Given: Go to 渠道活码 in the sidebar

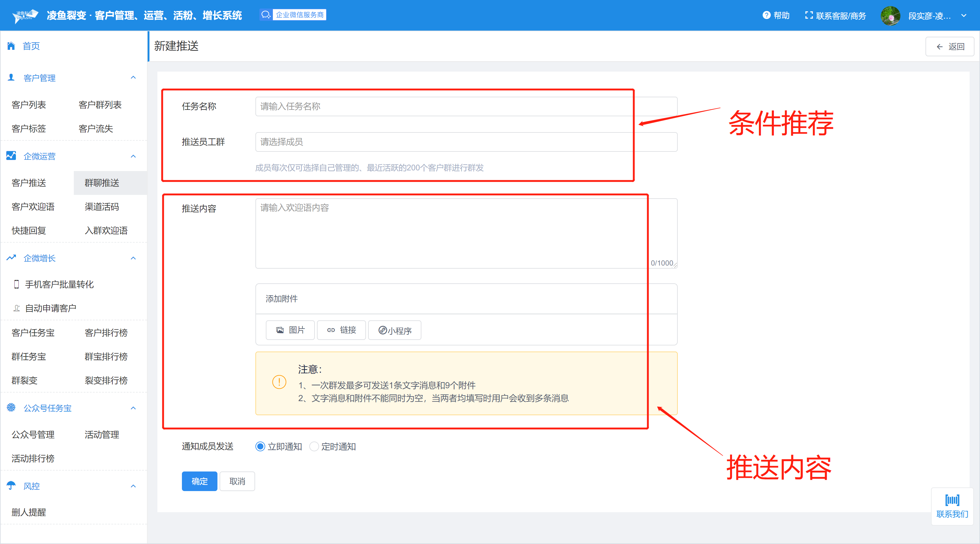Looking at the screenshot, I should point(102,207).
